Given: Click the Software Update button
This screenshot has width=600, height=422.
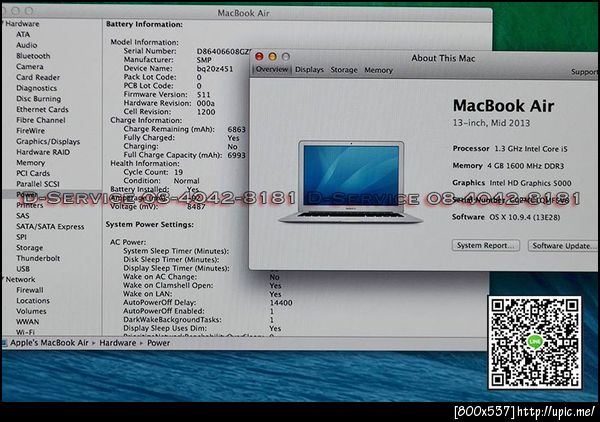Looking at the screenshot, I should pos(563,246).
